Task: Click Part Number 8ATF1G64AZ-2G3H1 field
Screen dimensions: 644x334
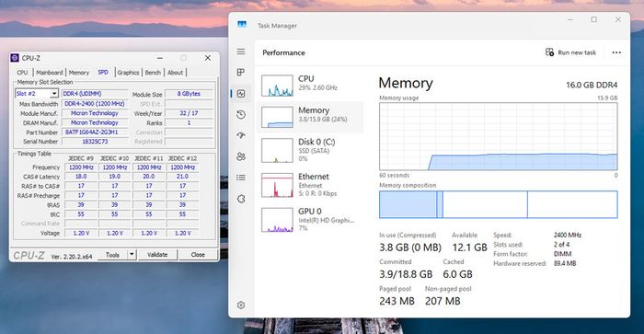Action: [x=95, y=132]
